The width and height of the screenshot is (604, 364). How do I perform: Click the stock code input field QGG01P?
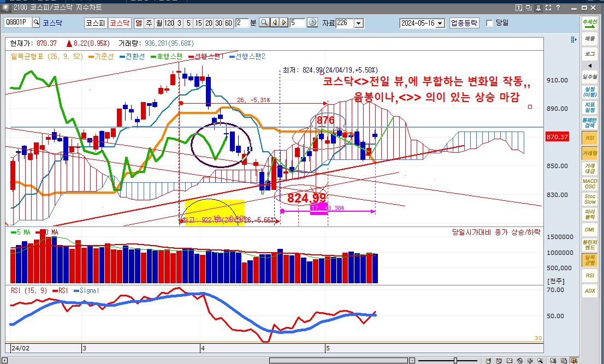click(17, 23)
